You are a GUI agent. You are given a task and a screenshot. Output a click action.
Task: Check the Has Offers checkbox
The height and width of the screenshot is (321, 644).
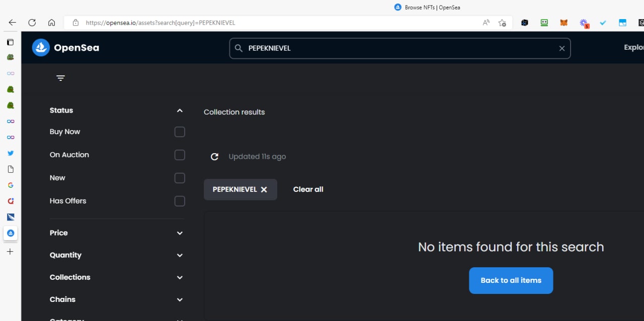tap(180, 201)
